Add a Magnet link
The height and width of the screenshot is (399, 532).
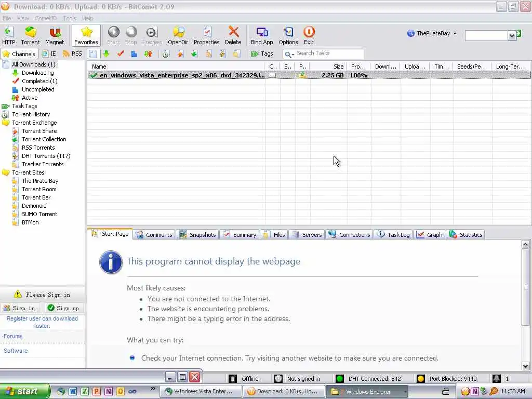coord(55,35)
